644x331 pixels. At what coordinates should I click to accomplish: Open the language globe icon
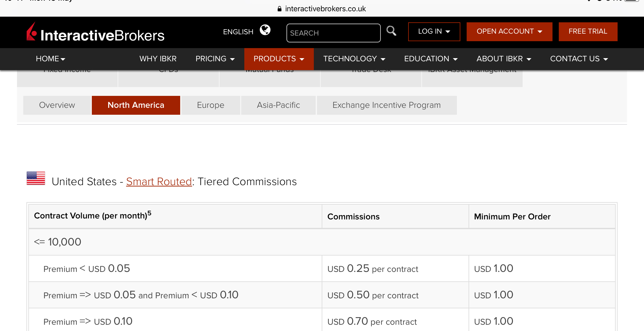click(265, 30)
